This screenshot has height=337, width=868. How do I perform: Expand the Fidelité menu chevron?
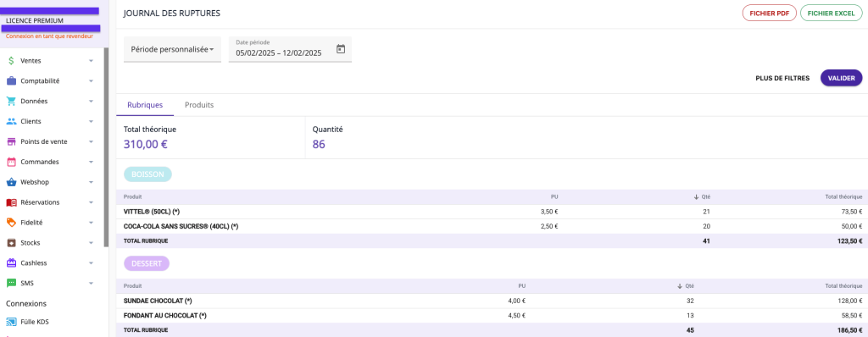(92, 223)
